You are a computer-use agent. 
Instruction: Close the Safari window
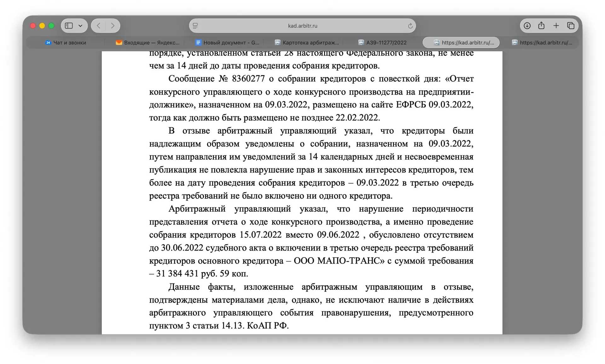click(x=33, y=26)
